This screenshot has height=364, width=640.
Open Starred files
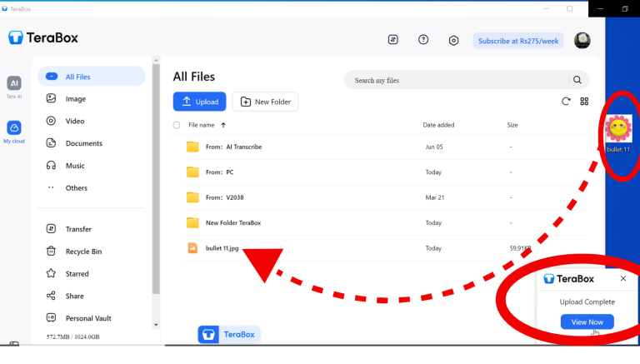click(x=77, y=273)
